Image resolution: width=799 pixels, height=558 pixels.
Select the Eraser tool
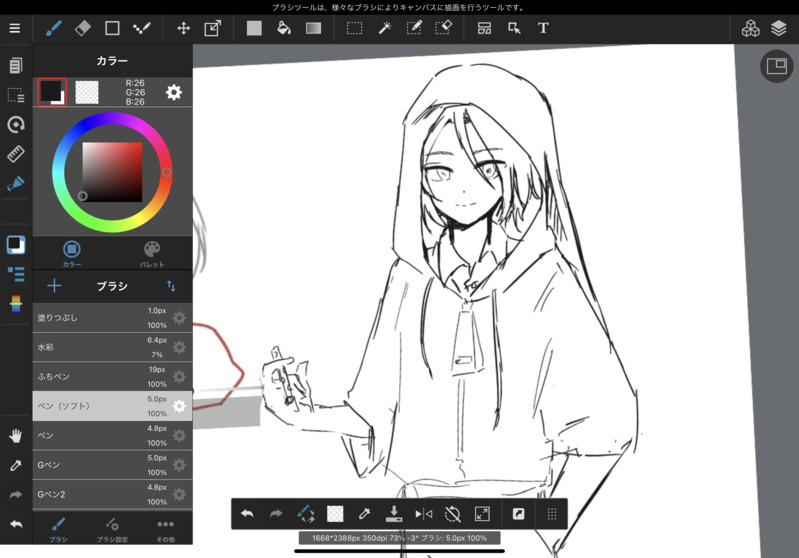(x=83, y=28)
